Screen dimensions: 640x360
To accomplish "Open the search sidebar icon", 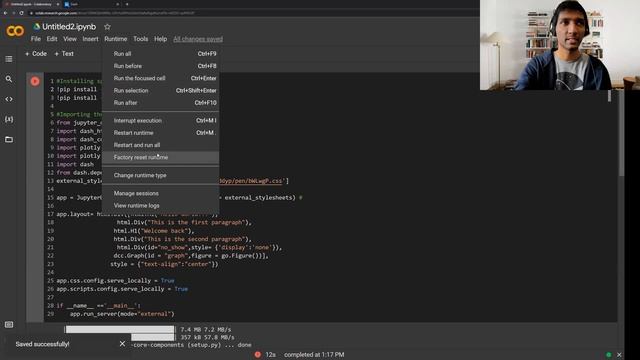I will [9, 79].
